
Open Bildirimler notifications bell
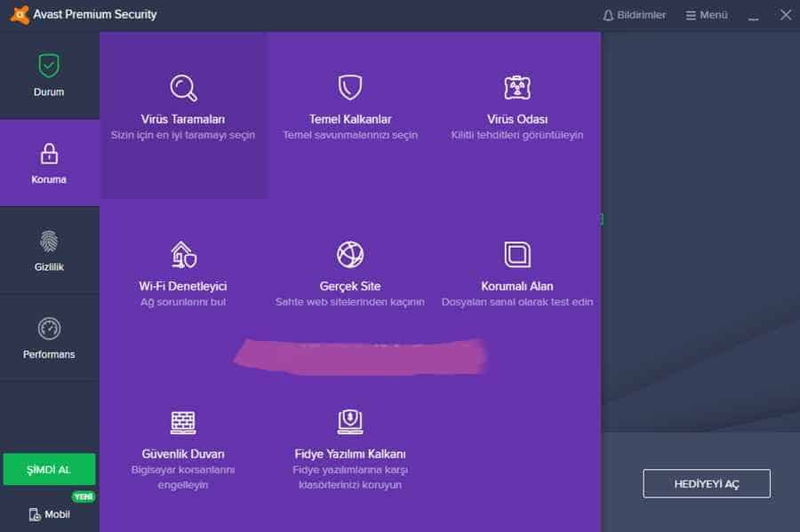634,15
